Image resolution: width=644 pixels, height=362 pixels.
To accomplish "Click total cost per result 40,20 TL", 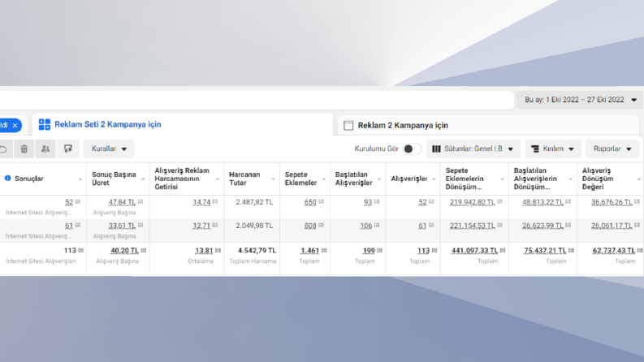I will 124,250.
